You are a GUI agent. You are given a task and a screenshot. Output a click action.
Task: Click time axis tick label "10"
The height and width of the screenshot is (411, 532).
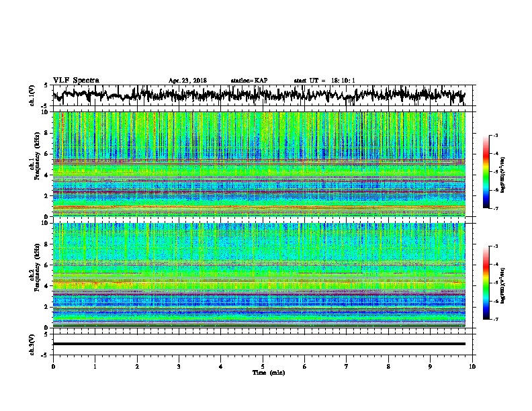click(472, 366)
